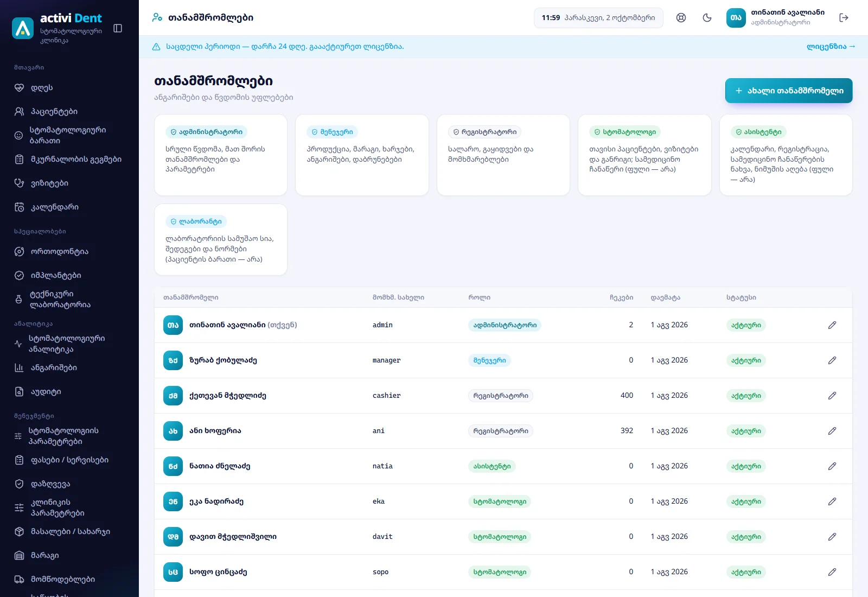Image resolution: width=868 pixels, height=597 pixels.
Task: Edit employee ეკა ნადირაძე with the pencil icon
Action: (x=832, y=501)
